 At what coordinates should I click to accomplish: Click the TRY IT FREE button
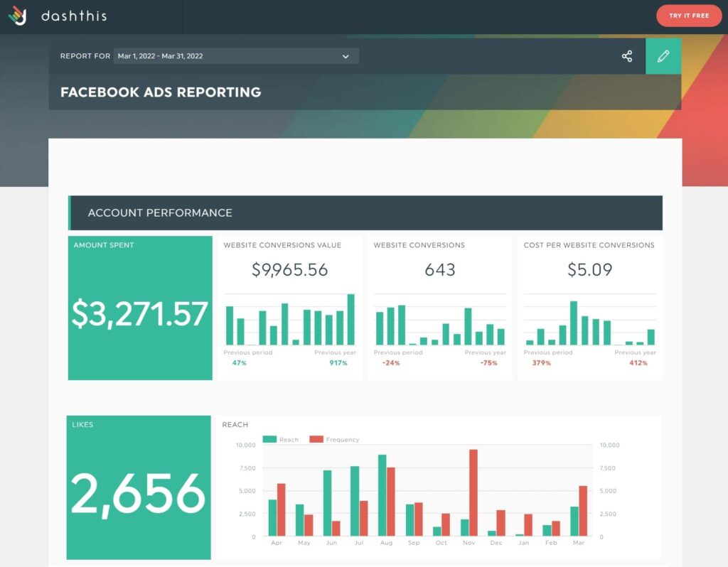689,16
